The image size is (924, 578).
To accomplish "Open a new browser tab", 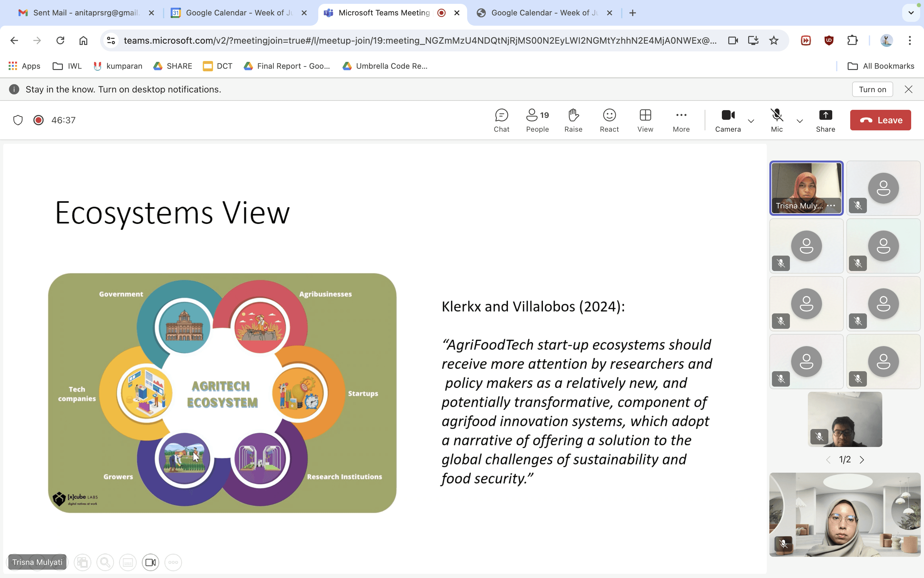I will 633,13.
